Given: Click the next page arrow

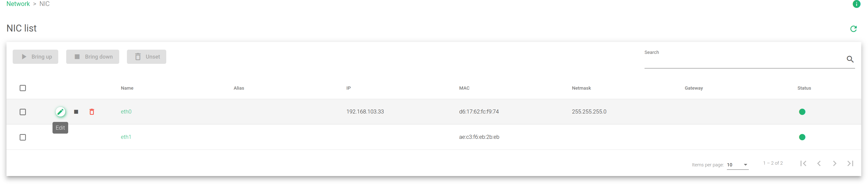Looking at the screenshot, I should tap(835, 163).
